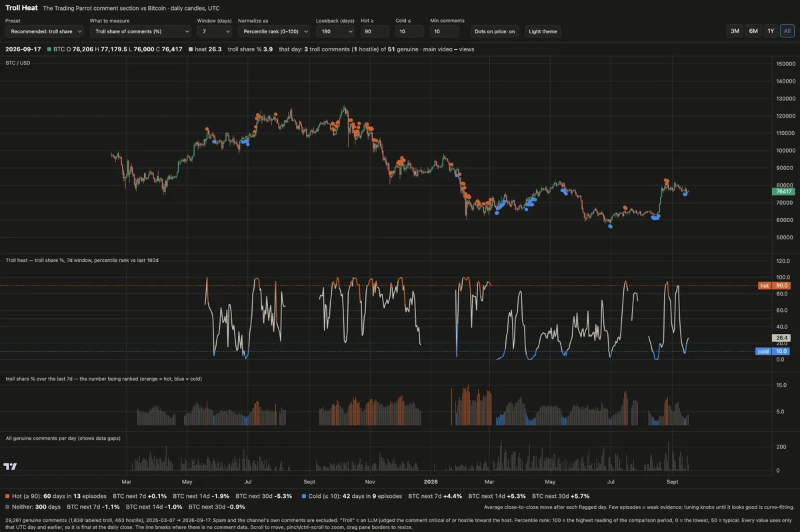Click the blue Cold (≤ 10) legend square
800x532 pixels.
(x=304, y=497)
